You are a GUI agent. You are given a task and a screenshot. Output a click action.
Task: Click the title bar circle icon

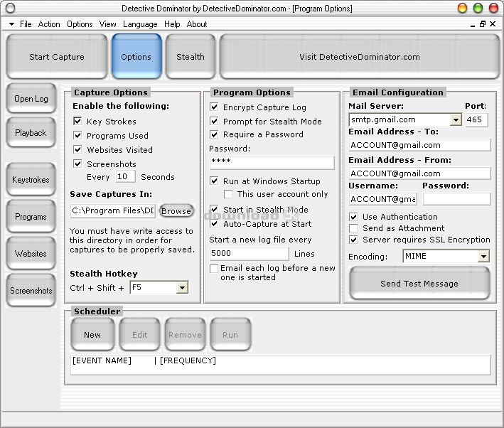click(x=10, y=8)
